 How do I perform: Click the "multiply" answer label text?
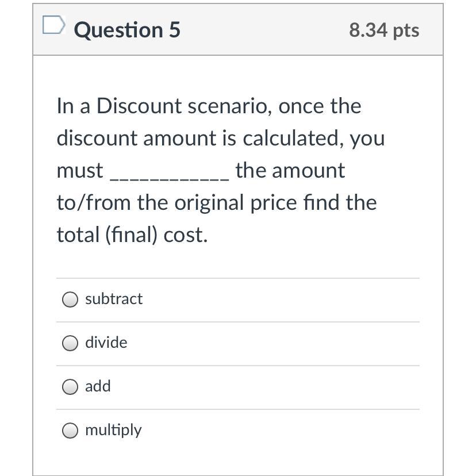pos(113,430)
